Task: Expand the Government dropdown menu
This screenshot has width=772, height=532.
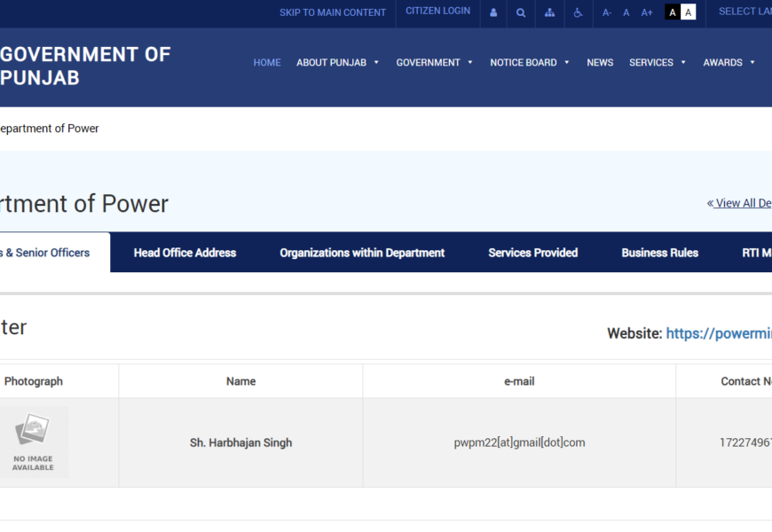Action: point(434,63)
